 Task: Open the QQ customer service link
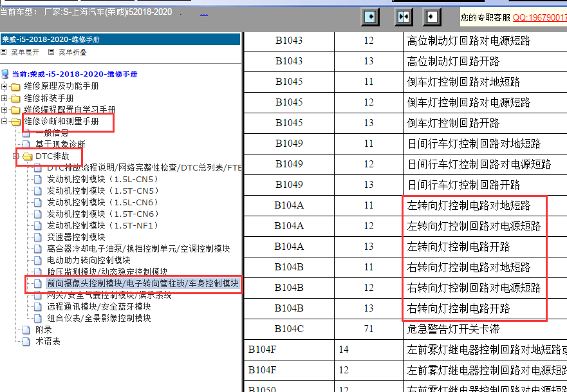[x=539, y=17]
